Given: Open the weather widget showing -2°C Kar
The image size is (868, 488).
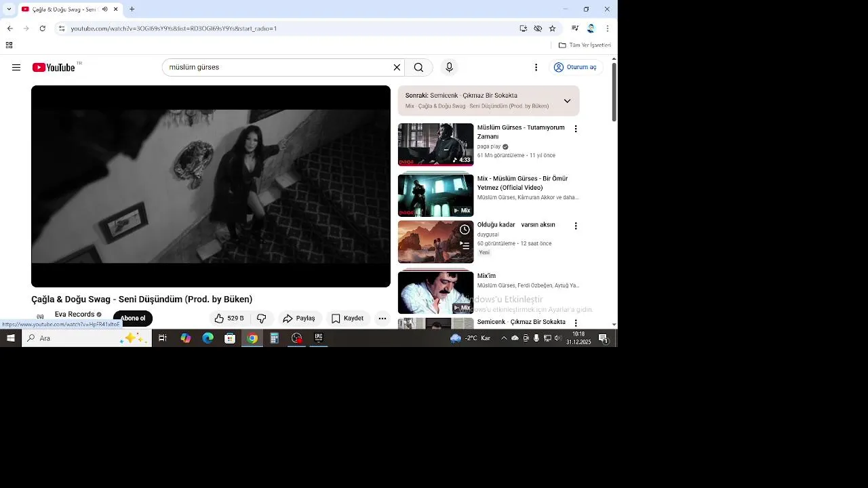Looking at the screenshot, I should pos(471,338).
